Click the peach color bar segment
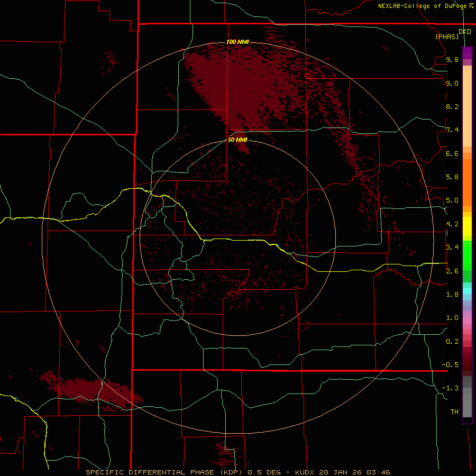Viewport: 476px width, 476px height. pos(467,108)
